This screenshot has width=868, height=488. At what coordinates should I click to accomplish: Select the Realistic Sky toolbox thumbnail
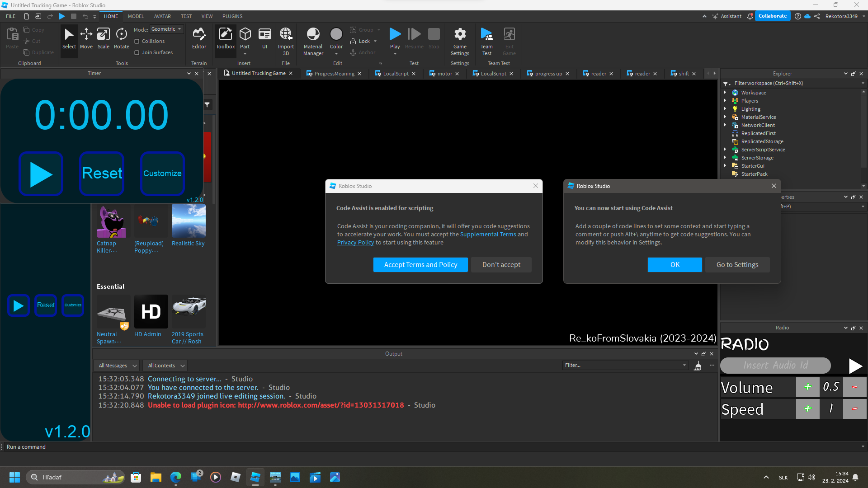point(189,221)
